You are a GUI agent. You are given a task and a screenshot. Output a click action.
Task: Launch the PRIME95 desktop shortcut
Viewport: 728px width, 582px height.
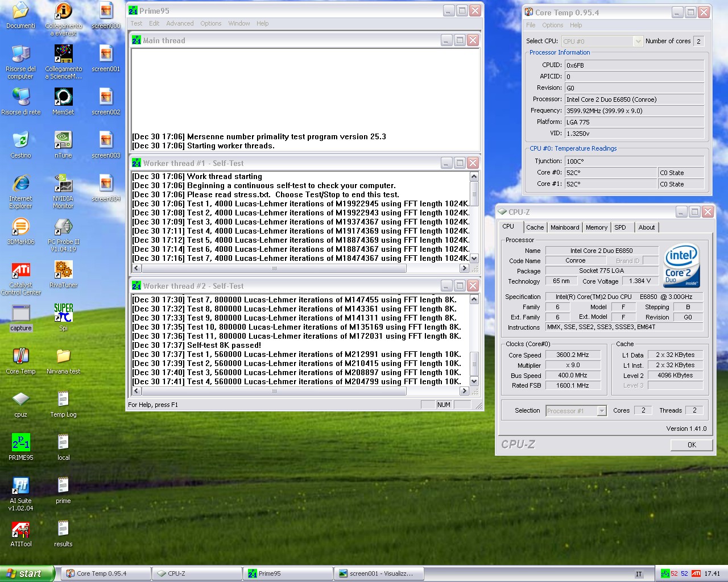20,447
